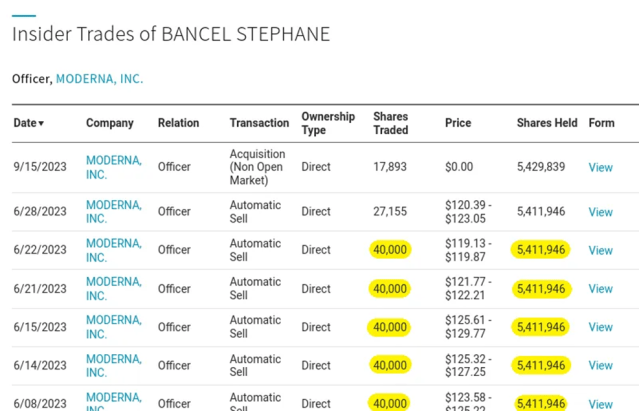Open View form for the 6/14/2023 trade
The width and height of the screenshot is (639, 411).
click(x=600, y=366)
